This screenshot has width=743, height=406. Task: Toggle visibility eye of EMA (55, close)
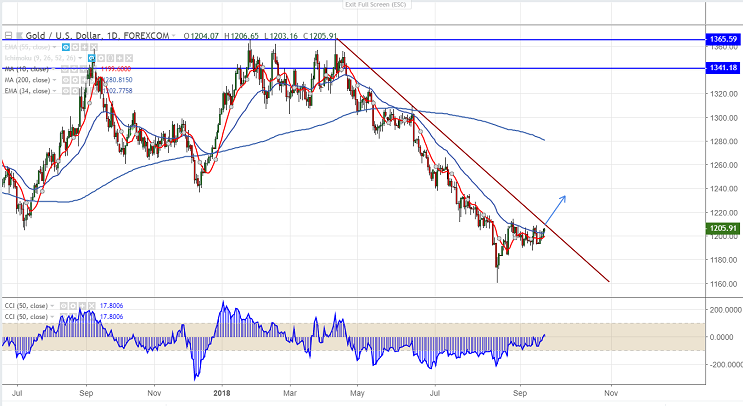coord(66,47)
